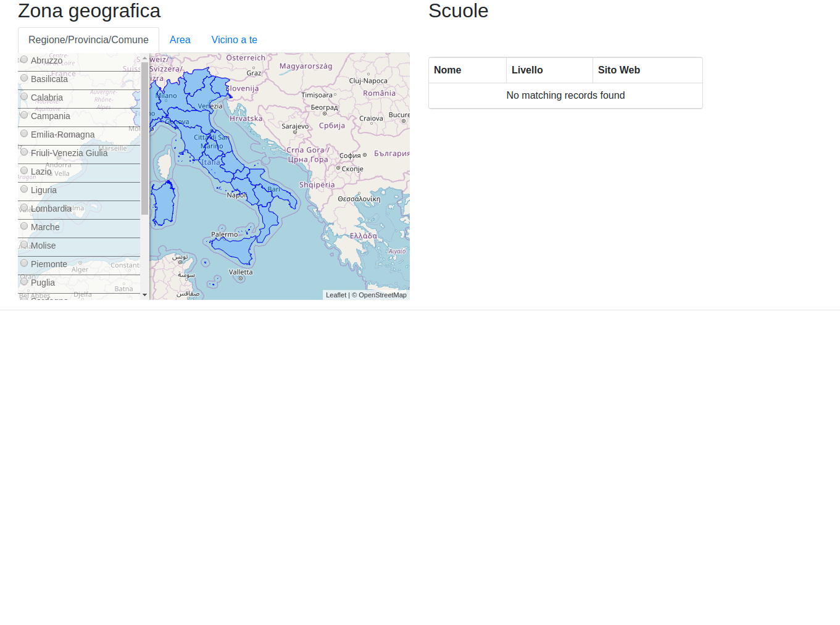Select Friuli-Venezia Giulia radio button
This screenshot has height=625, width=840.
(x=24, y=152)
